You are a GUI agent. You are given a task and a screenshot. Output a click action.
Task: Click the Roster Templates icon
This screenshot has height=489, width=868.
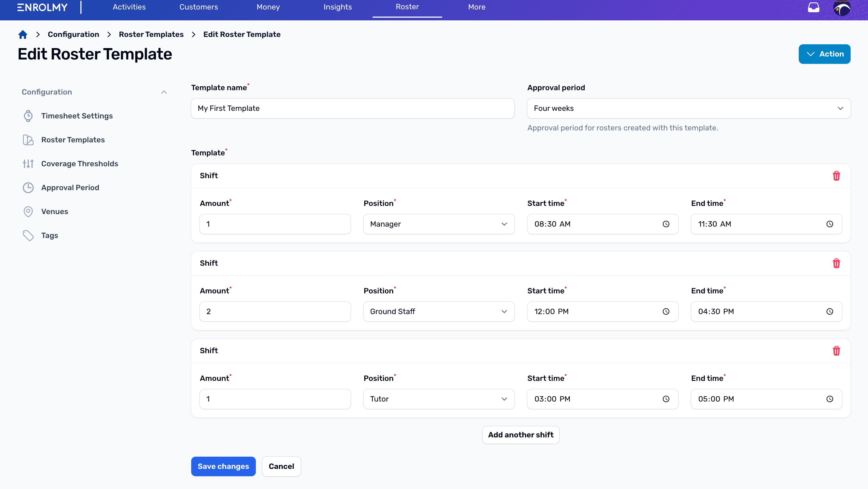pos(28,140)
